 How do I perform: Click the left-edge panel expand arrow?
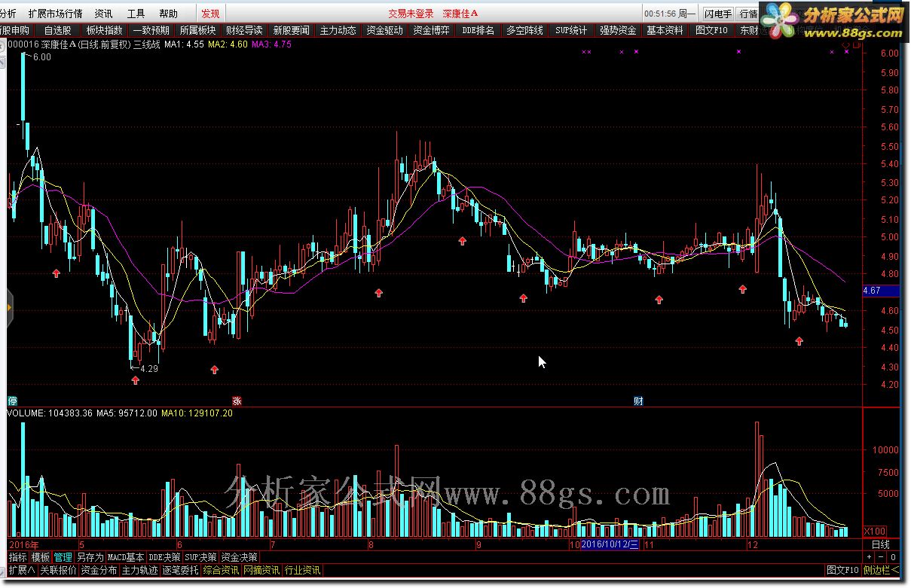coord(10,306)
